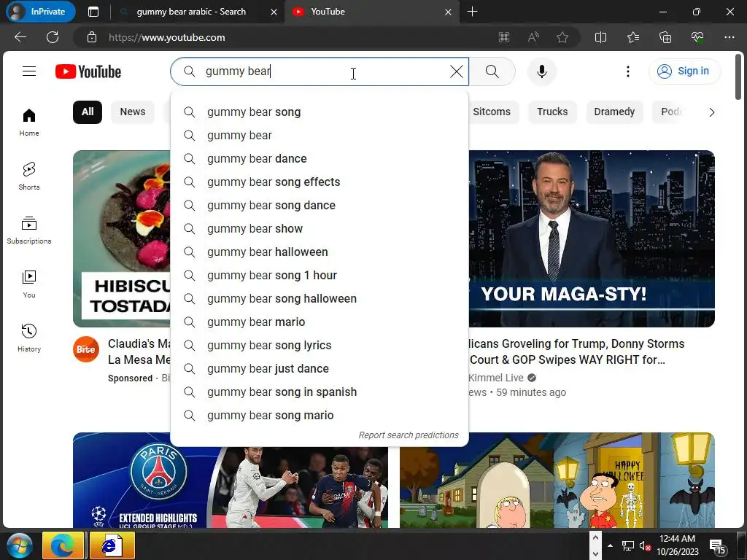Viewport: 747px width, 560px height.
Task: Open the Jimmy Kimmel video thumbnail
Action: point(592,238)
